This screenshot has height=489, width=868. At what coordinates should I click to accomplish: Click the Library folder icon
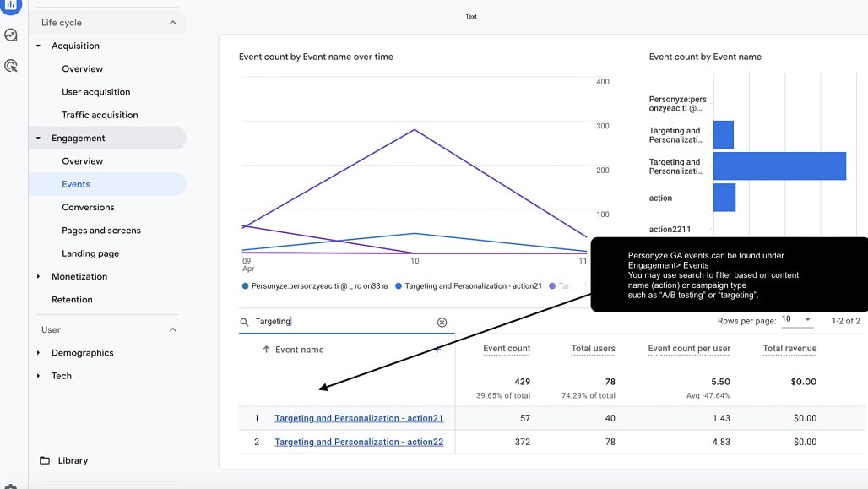point(45,460)
